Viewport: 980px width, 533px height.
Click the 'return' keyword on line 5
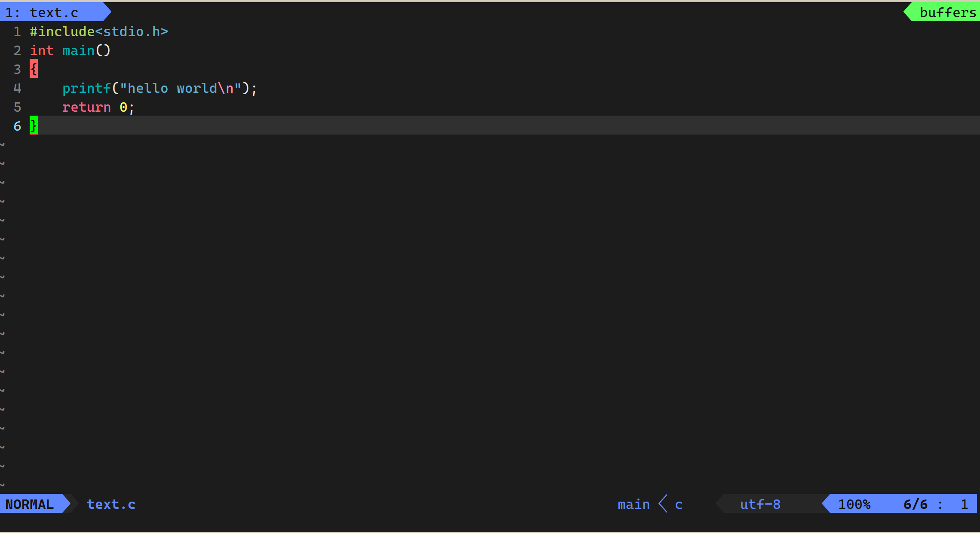(87, 107)
